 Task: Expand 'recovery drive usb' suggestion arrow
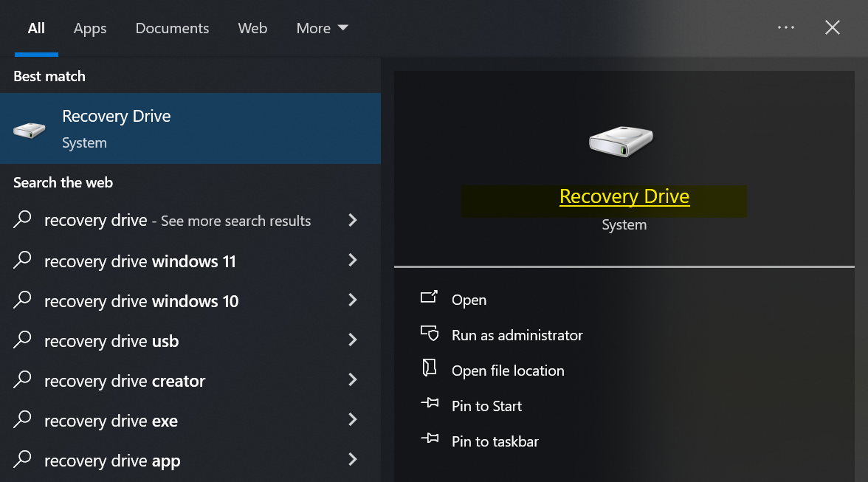click(353, 340)
